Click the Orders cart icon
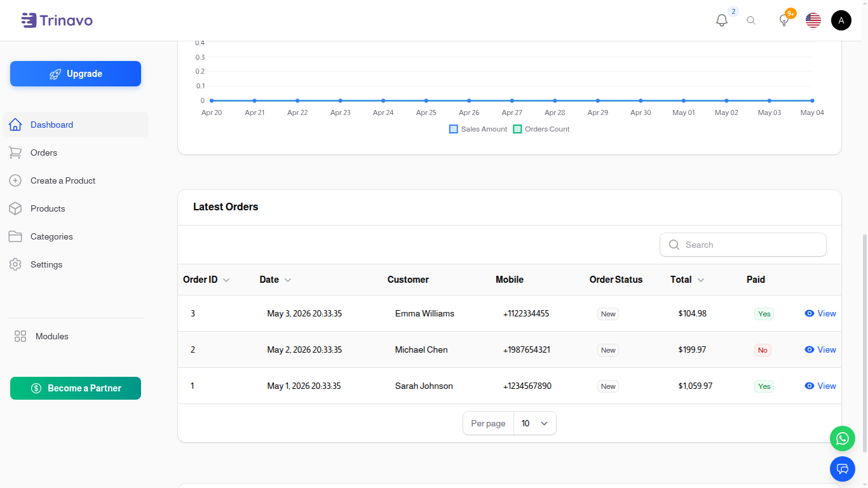The height and width of the screenshot is (488, 868). click(x=15, y=152)
